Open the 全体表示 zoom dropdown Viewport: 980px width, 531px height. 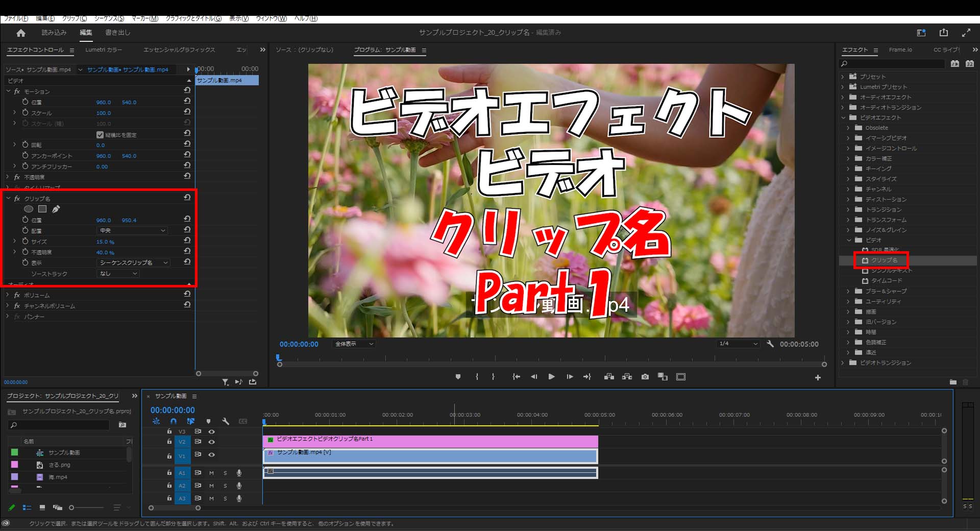click(354, 344)
